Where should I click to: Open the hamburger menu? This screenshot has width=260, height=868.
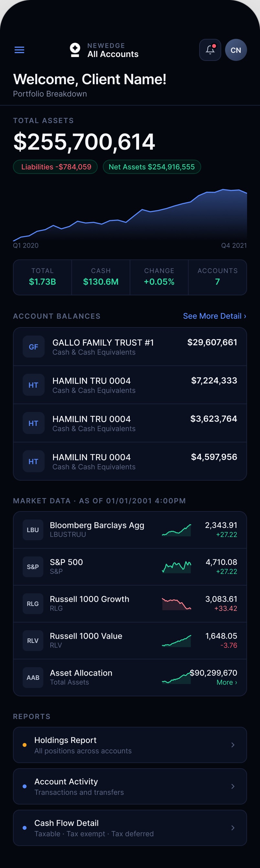19,50
